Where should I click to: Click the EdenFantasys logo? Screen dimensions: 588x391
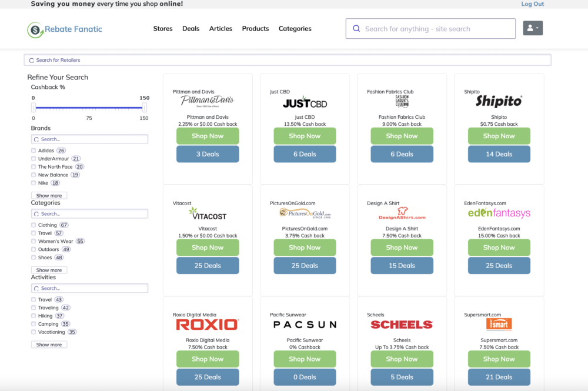pyautogui.click(x=499, y=213)
